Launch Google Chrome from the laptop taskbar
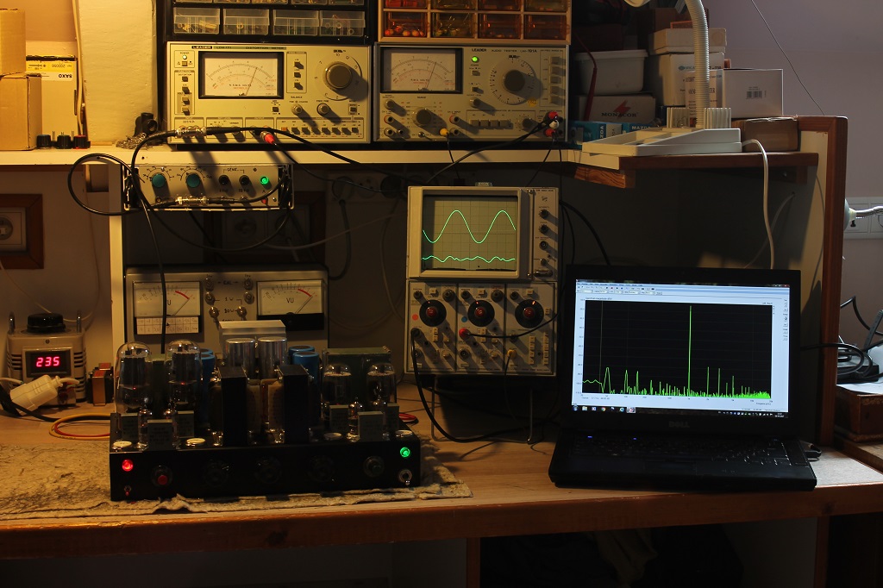 (x=603, y=410)
